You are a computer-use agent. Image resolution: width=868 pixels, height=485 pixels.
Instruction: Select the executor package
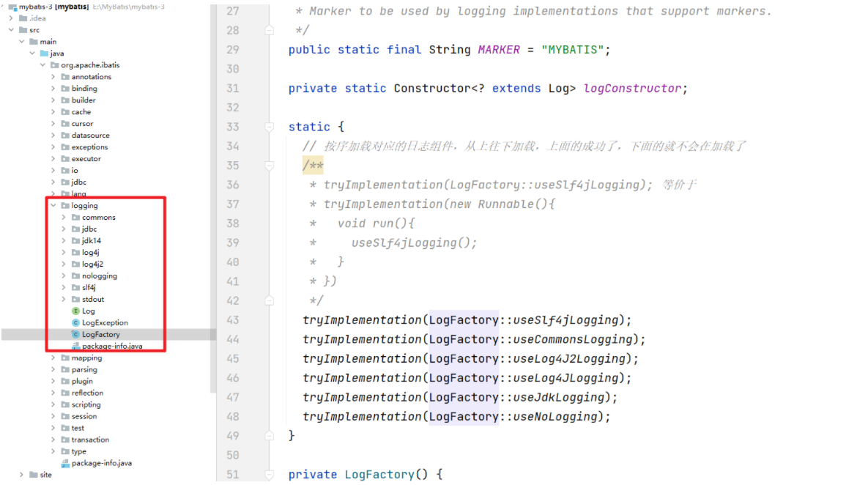[x=86, y=159]
